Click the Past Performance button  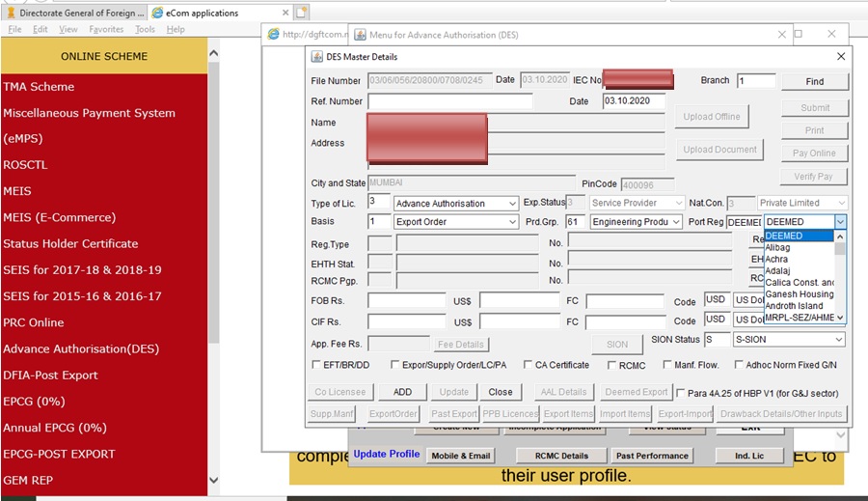coord(652,456)
